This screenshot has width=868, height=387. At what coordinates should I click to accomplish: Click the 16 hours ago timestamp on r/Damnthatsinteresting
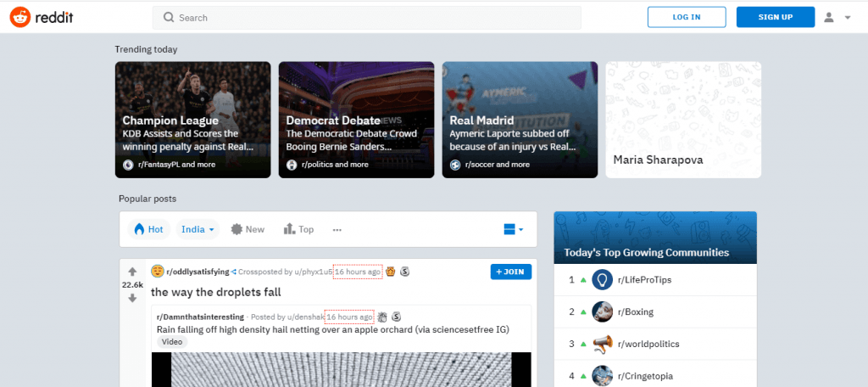point(349,317)
